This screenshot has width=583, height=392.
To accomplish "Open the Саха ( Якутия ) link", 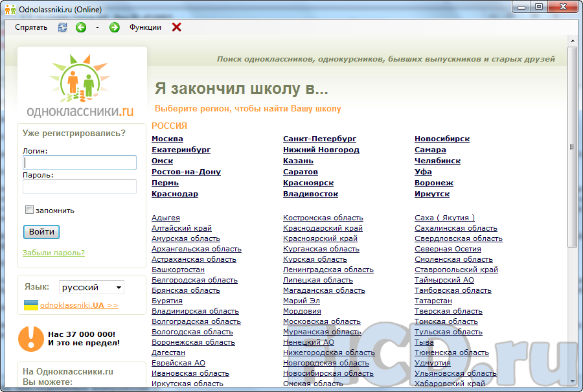I will coord(444,218).
